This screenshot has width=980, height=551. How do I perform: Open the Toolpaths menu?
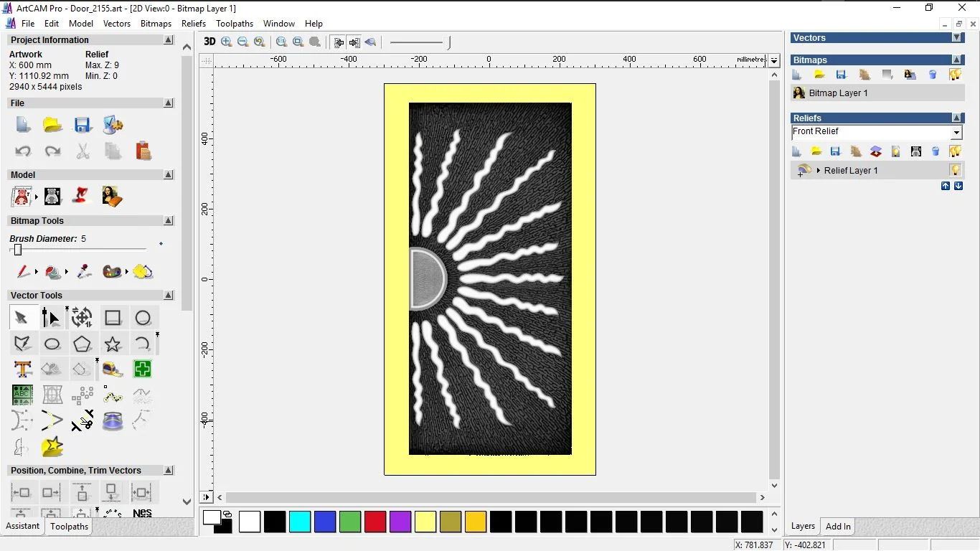pyautogui.click(x=235, y=24)
